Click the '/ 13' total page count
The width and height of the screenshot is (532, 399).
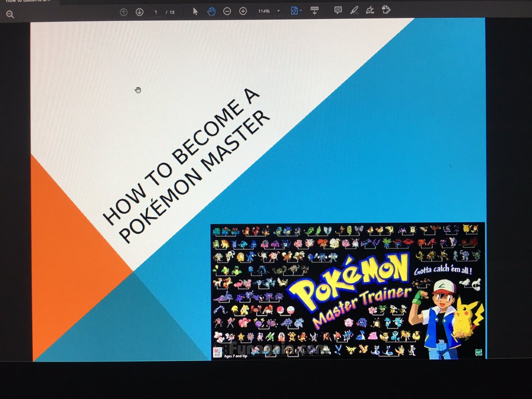170,12
